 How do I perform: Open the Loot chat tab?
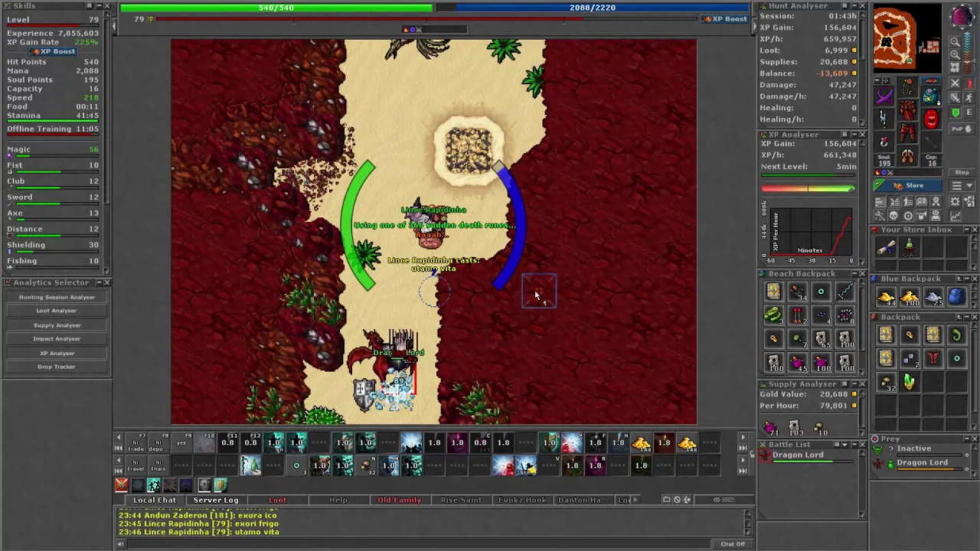tap(277, 500)
